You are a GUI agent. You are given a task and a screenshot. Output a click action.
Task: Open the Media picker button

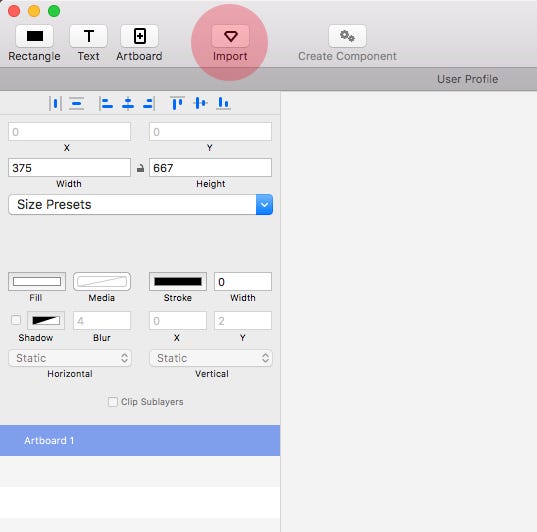point(102,282)
